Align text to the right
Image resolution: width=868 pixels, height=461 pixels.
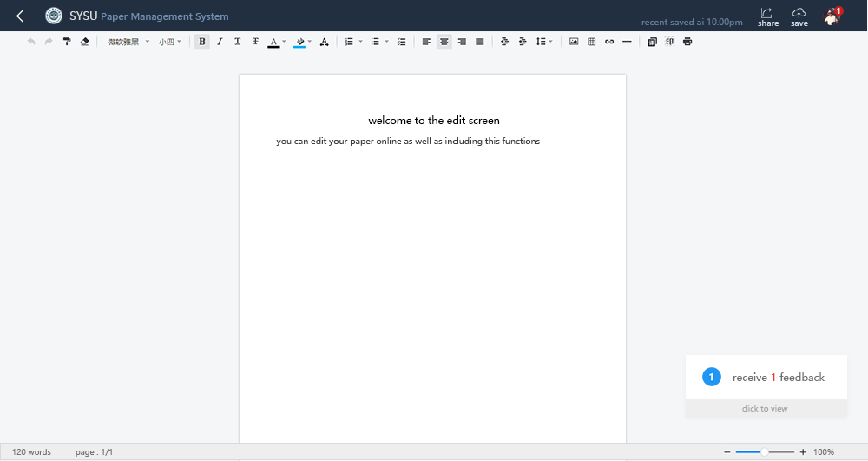pos(462,42)
